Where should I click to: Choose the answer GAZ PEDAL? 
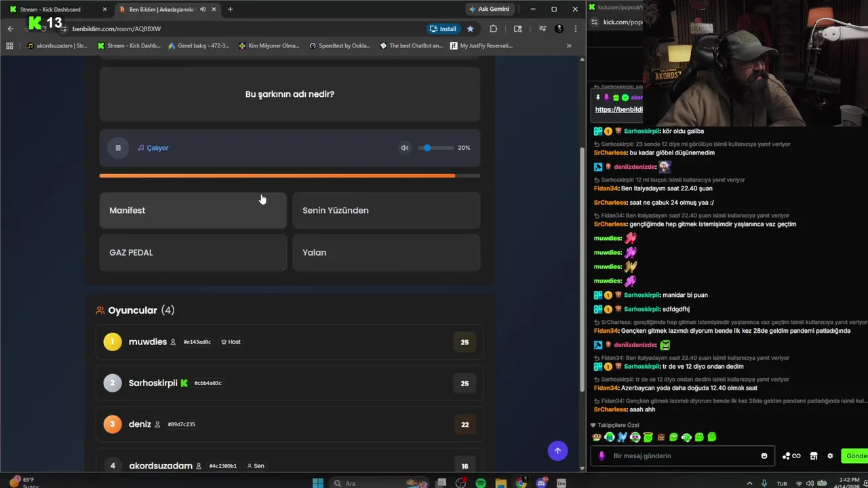(x=193, y=252)
